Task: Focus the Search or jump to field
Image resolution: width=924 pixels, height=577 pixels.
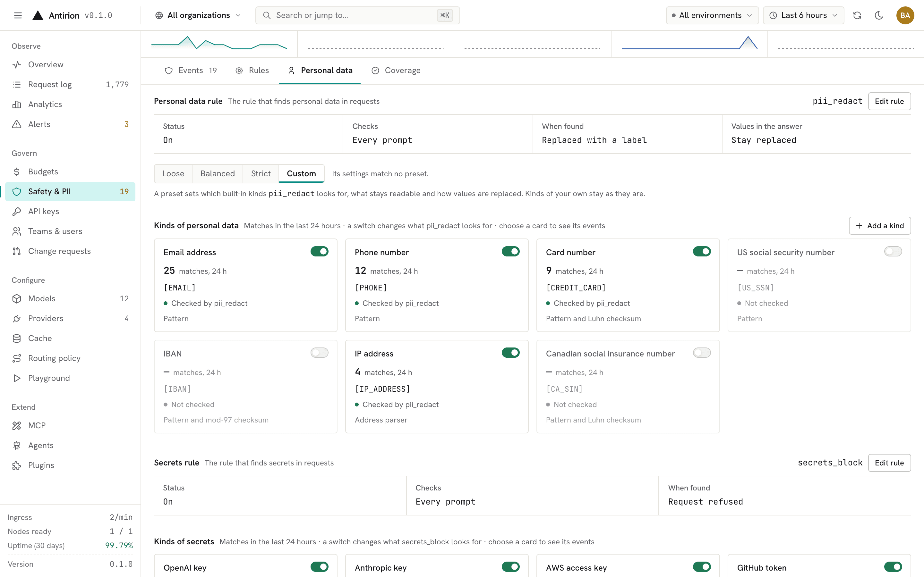Action: point(357,15)
